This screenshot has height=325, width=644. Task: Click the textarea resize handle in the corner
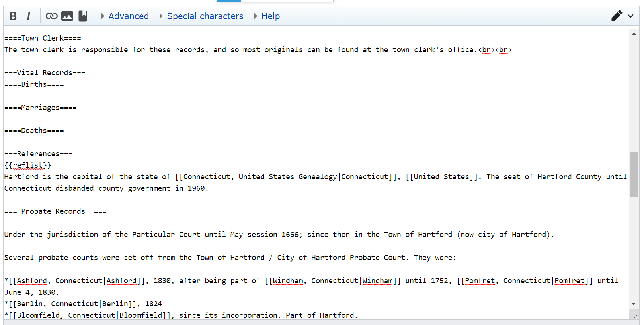(x=635, y=316)
